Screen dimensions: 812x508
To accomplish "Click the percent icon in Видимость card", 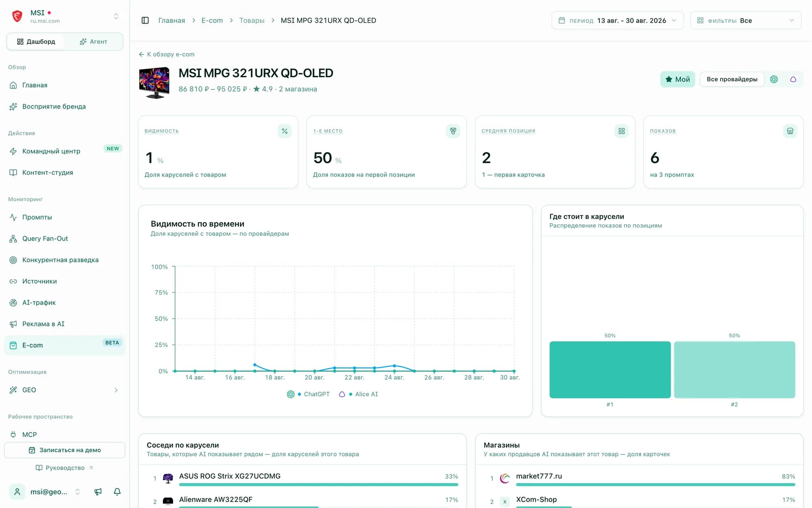I will click(285, 131).
